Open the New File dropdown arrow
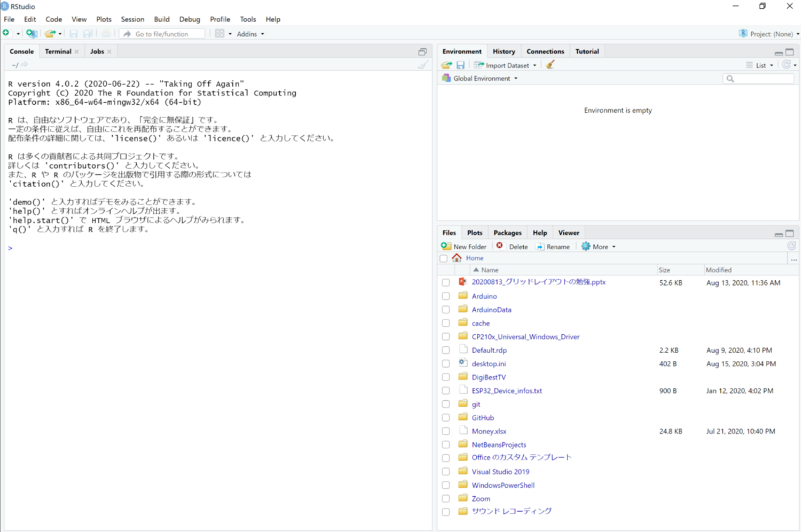 click(x=18, y=34)
